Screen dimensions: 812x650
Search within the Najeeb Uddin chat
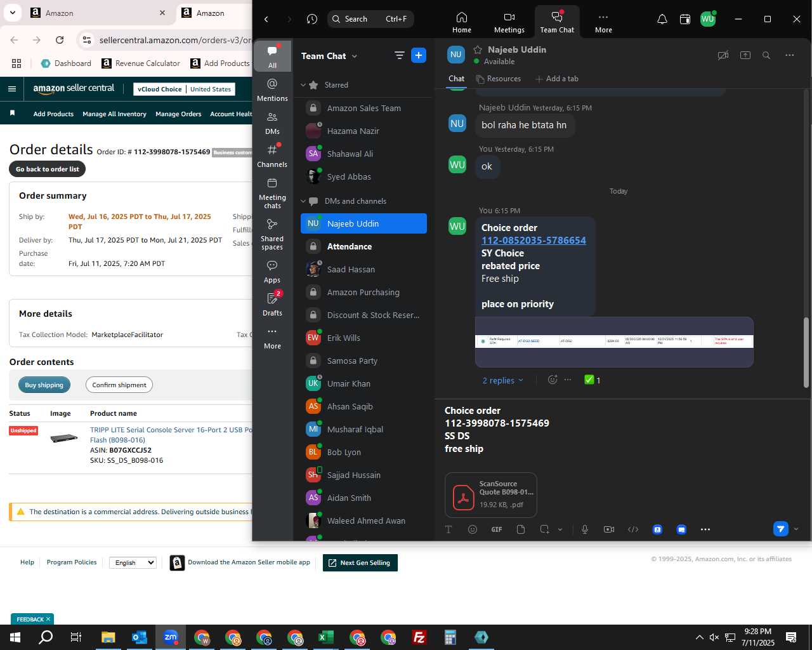766,55
